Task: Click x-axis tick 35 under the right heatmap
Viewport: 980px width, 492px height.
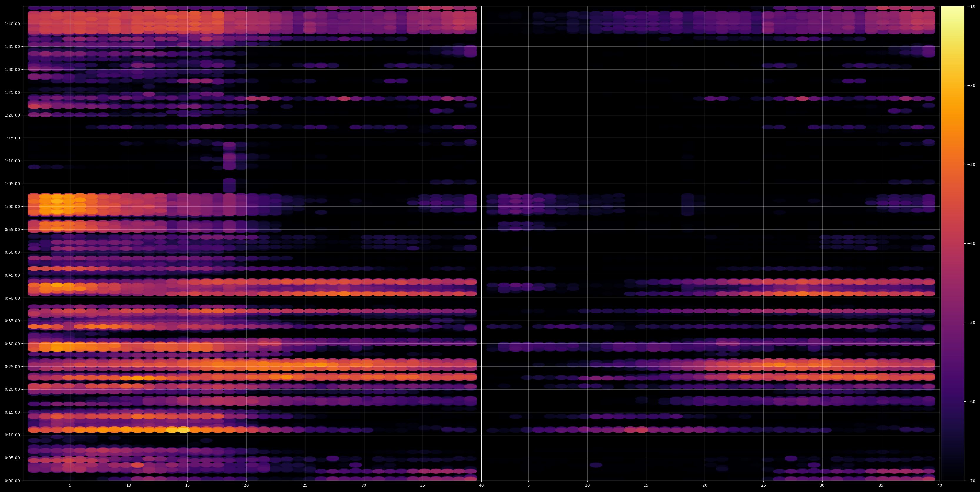Action: pyautogui.click(x=881, y=486)
